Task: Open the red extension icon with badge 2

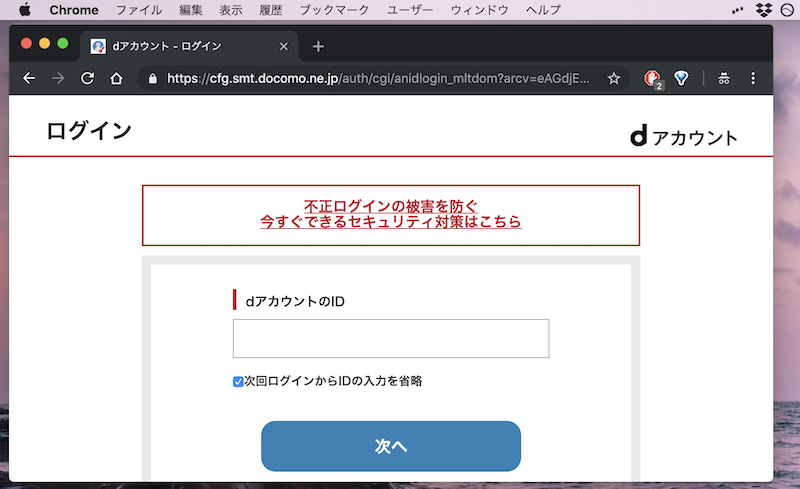Action: point(652,78)
